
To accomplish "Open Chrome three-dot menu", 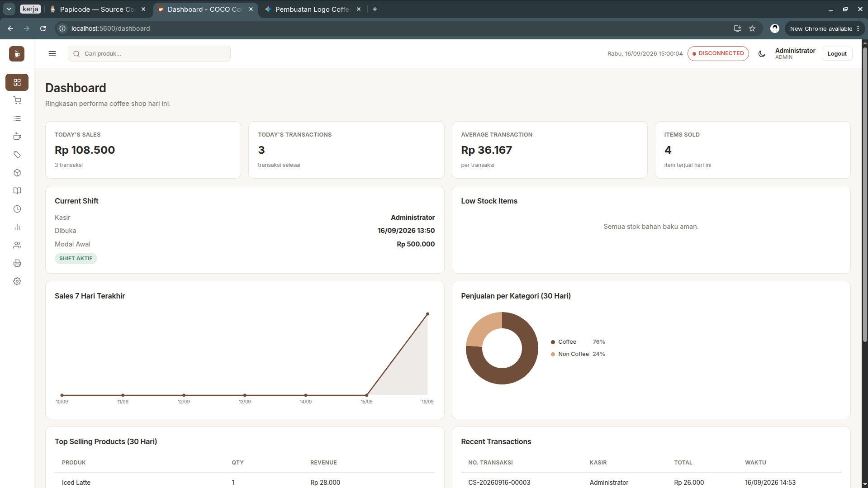I will click(858, 28).
